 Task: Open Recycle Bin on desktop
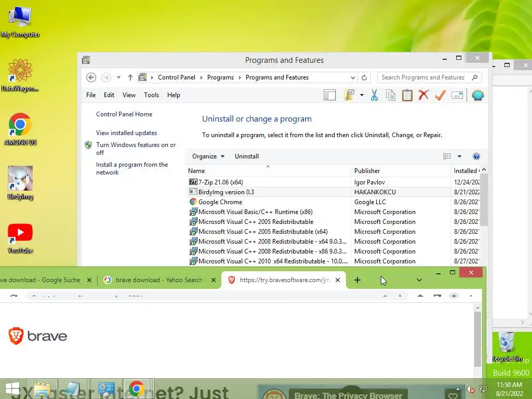coord(507,347)
